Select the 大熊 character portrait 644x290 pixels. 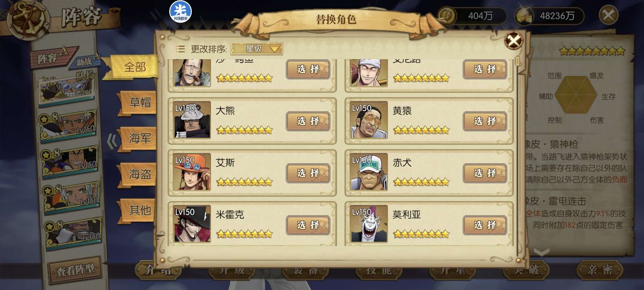pos(192,120)
